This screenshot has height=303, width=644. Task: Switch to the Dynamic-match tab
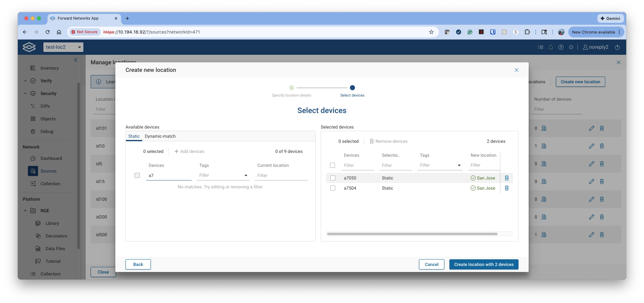tap(160, 136)
